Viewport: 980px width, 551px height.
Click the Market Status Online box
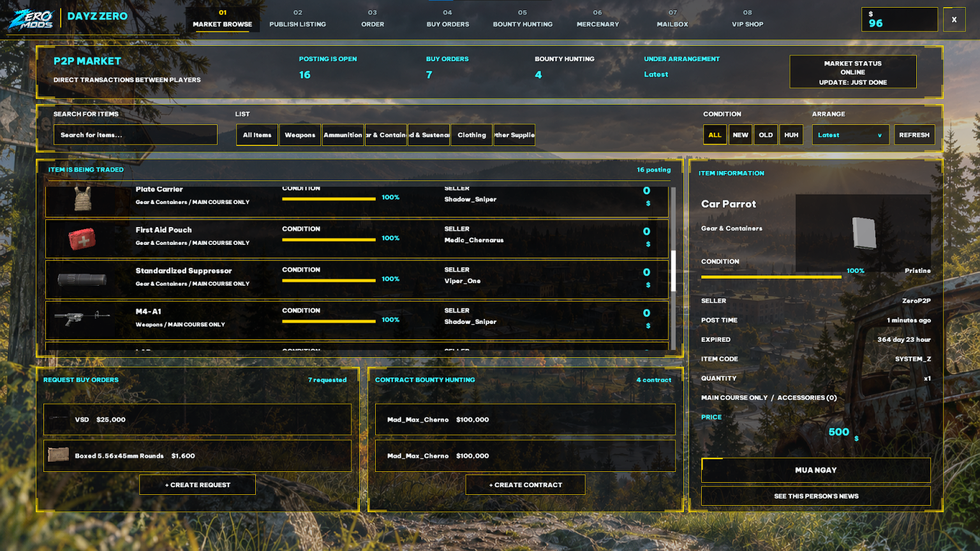[852, 72]
